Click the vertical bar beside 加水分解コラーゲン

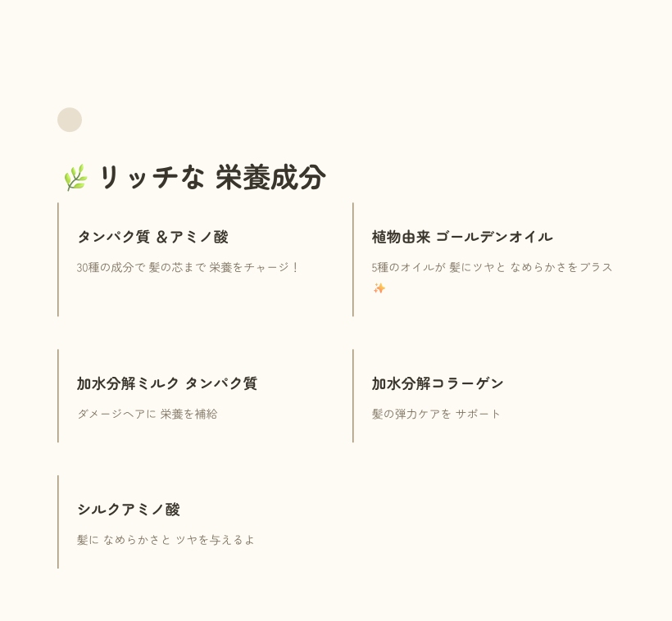click(353, 396)
